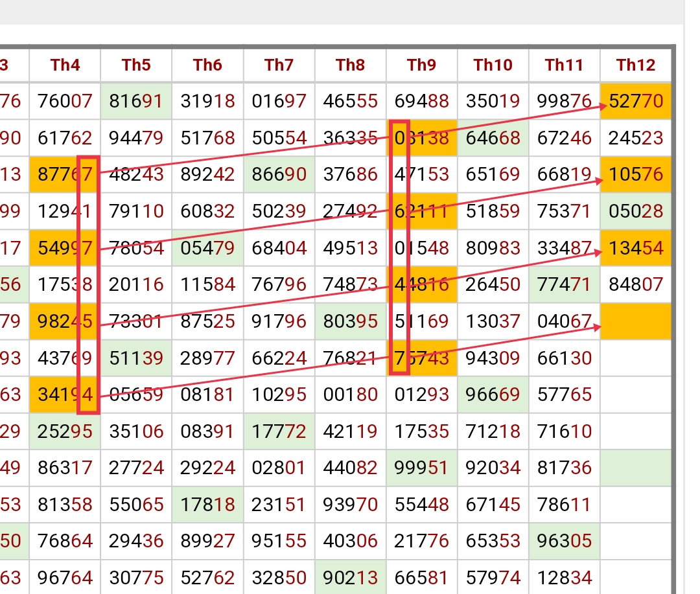Select the cell showing 76007
The width and height of the screenshot is (700, 594).
coord(65,101)
